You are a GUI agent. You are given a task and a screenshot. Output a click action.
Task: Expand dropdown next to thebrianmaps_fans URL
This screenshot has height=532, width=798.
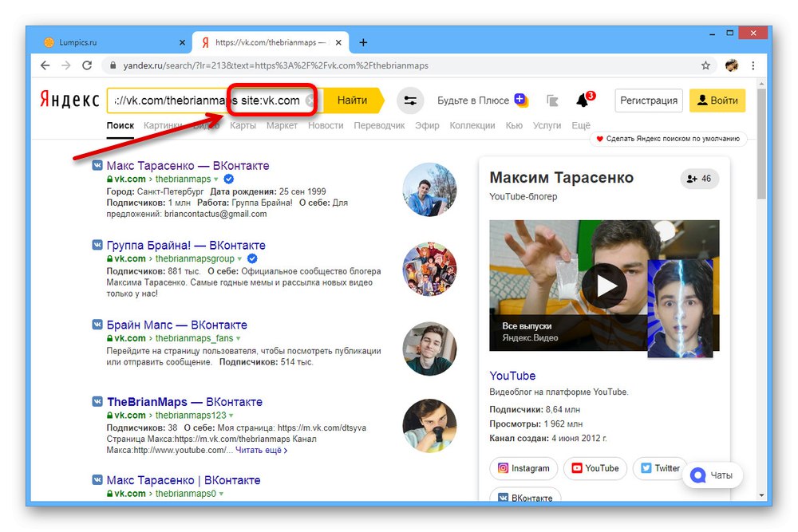238,338
